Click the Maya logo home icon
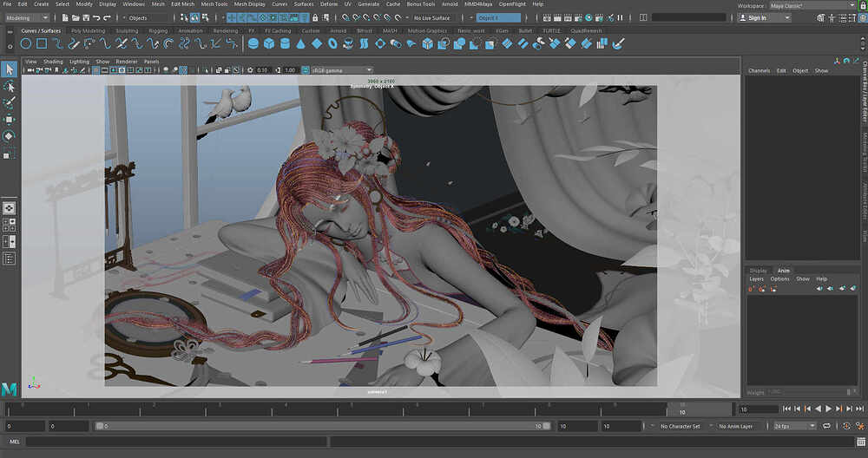The width and height of the screenshot is (868, 458). [x=9, y=389]
